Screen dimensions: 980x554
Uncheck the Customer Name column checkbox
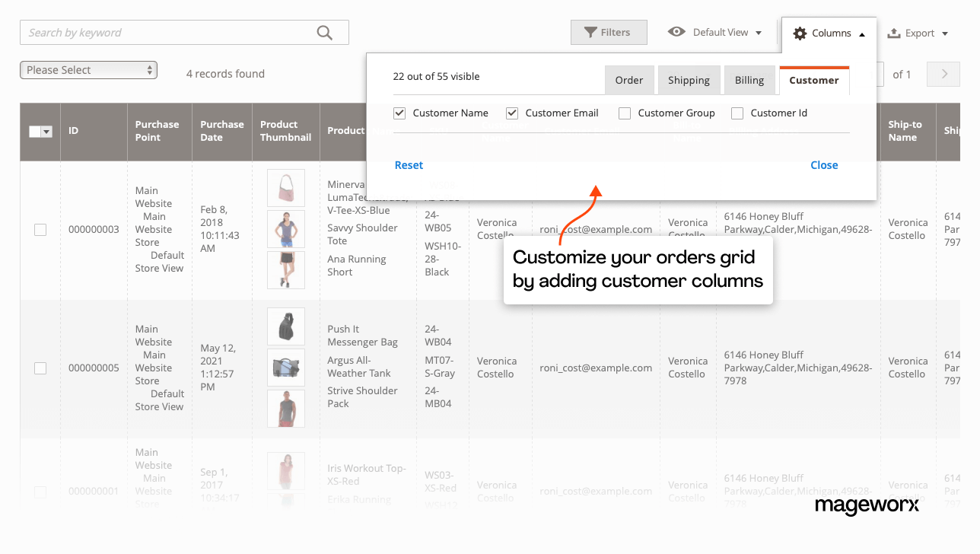click(399, 113)
